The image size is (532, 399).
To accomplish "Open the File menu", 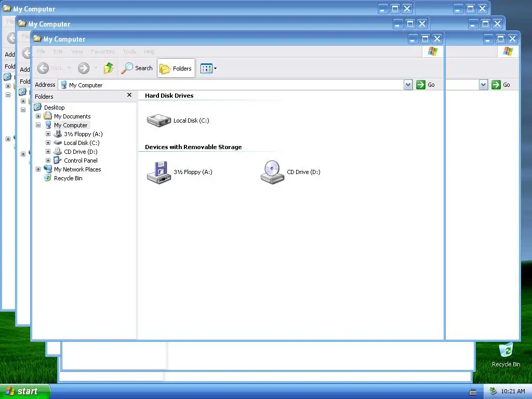I will point(41,51).
